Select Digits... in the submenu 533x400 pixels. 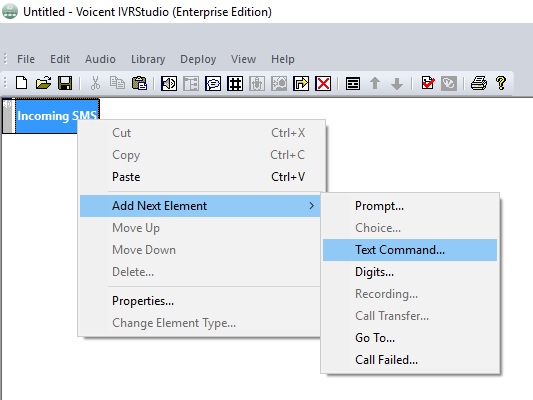tap(410, 272)
